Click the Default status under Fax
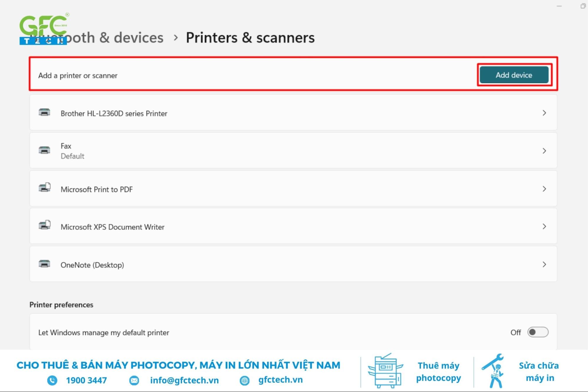This screenshot has height=392, width=588. pos(72,156)
